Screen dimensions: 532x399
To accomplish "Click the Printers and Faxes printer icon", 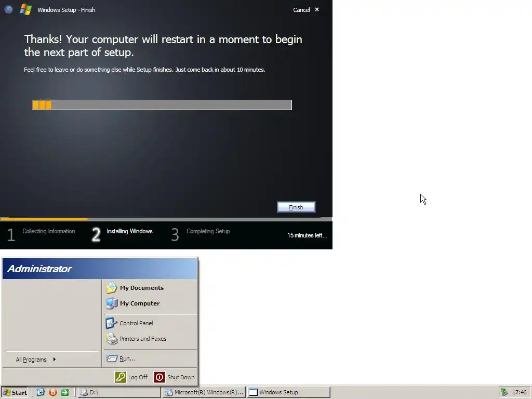I will (x=111, y=339).
